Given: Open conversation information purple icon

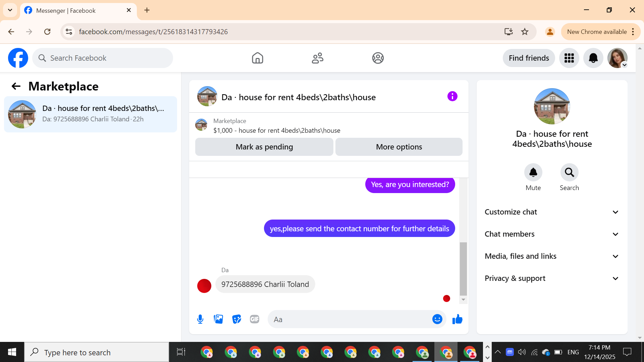Looking at the screenshot, I should point(452,97).
